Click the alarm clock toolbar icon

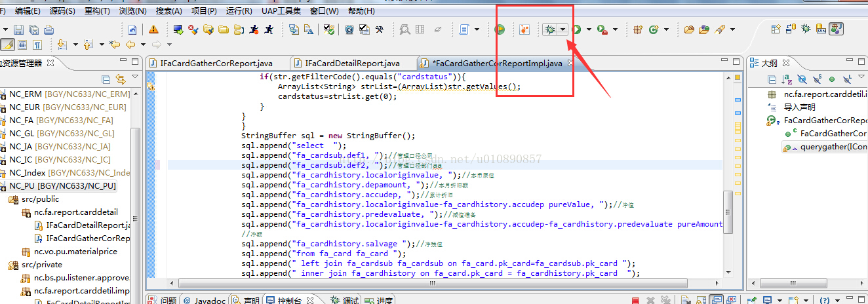coord(349,29)
